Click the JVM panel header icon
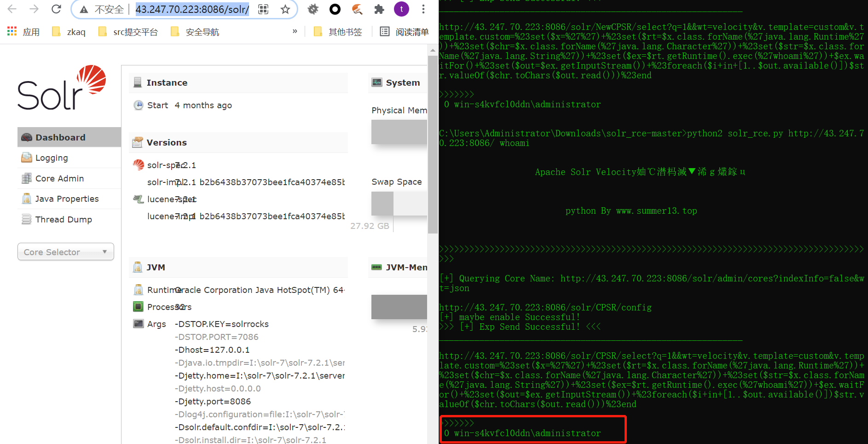Viewport: 868px width, 444px height. [138, 267]
